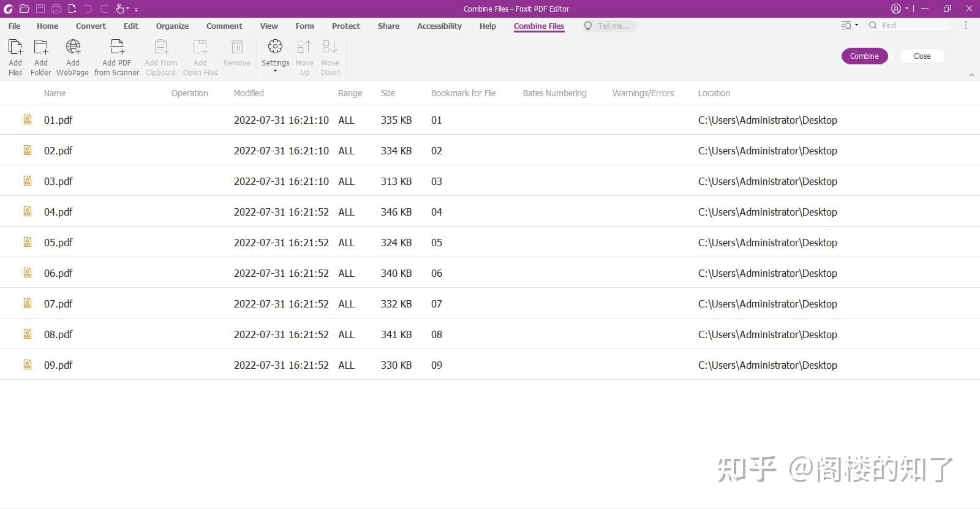The image size is (980, 509).
Task: Click the Add From Clipboard icon
Action: 161,47
